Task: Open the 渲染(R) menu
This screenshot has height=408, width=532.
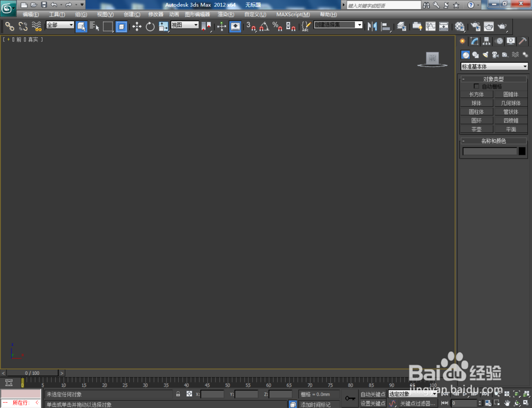Action: [226, 14]
